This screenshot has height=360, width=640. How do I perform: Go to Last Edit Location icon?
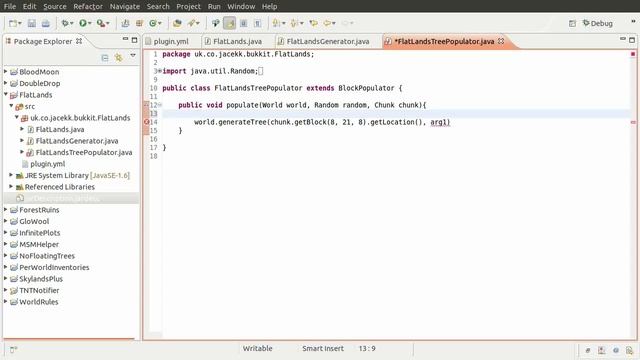click(x=313, y=23)
